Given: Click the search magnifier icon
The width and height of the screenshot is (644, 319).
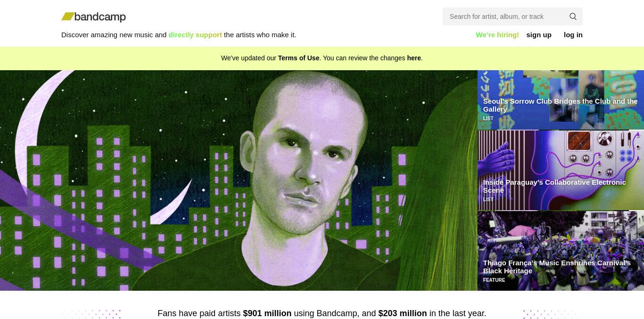Looking at the screenshot, I should [x=573, y=16].
